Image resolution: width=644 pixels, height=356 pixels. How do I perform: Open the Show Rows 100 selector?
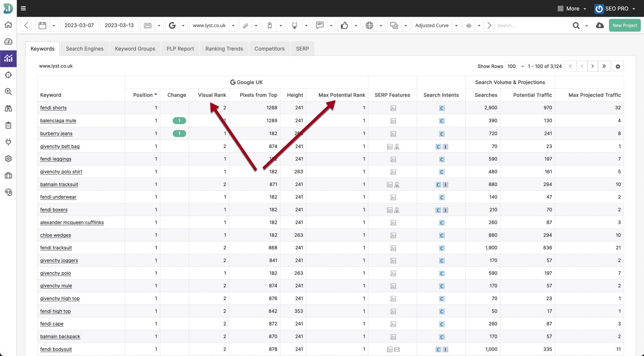coord(515,66)
